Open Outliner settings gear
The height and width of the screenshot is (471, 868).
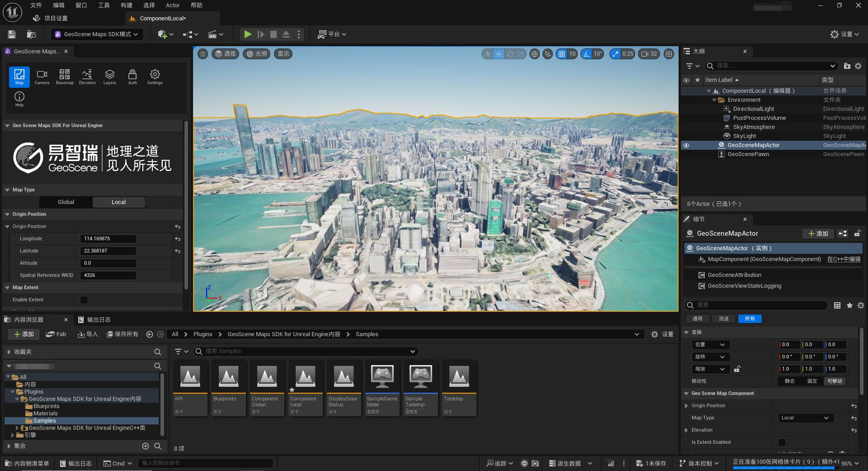[x=858, y=66]
